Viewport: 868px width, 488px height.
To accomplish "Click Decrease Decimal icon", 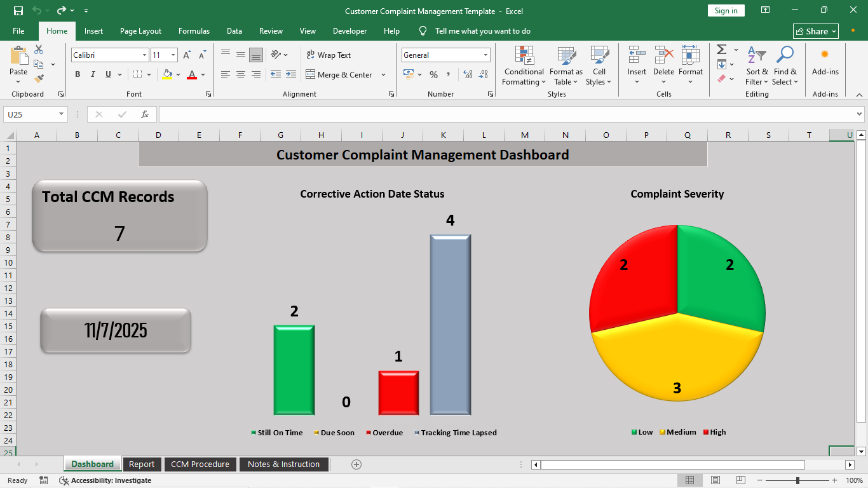I will point(484,74).
